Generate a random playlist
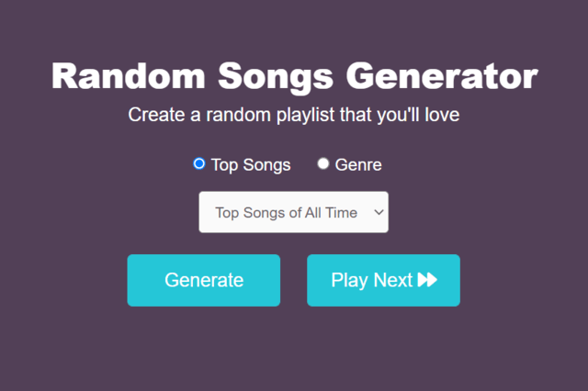The height and width of the screenshot is (391, 588). [x=203, y=280]
